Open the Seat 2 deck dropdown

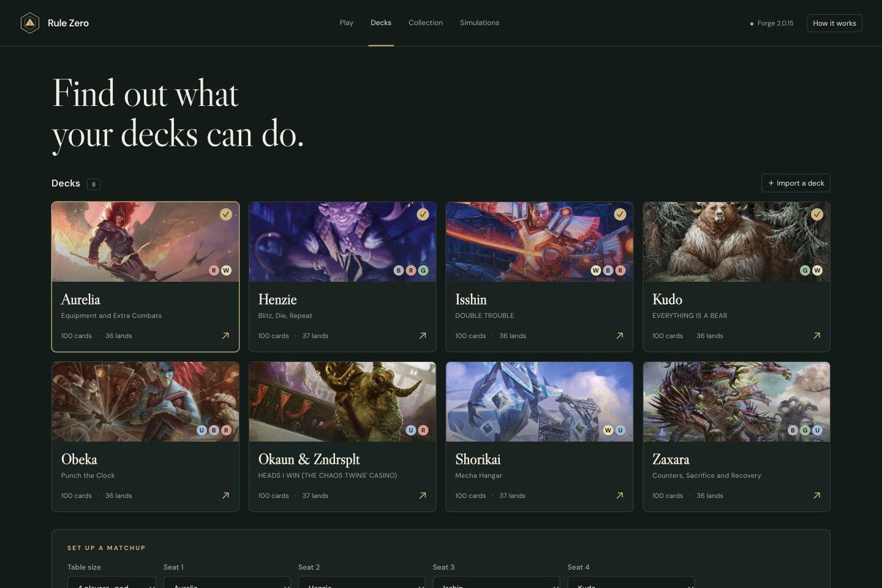362,582
